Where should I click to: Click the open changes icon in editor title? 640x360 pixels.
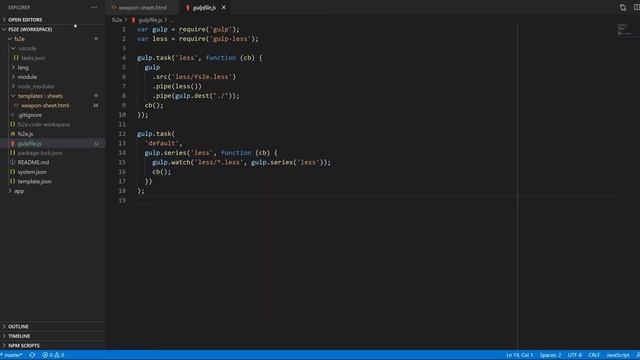tap(622, 7)
